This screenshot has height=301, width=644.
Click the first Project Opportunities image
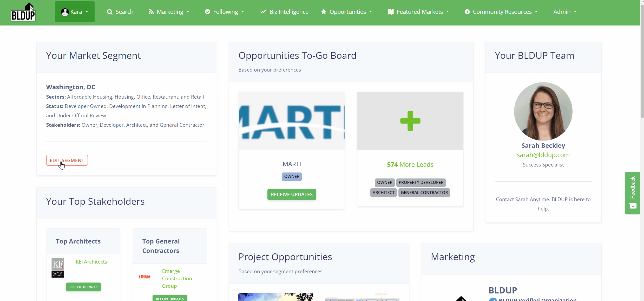tap(276, 297)
